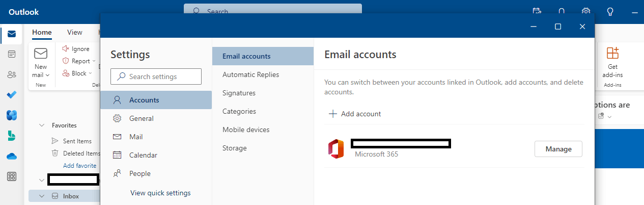Select Automatic Replies settings section
Screen dimensions: 644x205
click(250, 74)
